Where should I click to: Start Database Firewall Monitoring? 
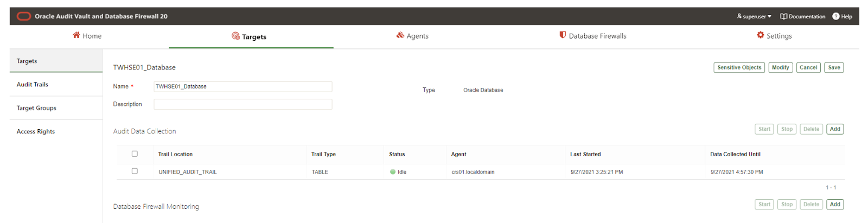coord(764,205)
